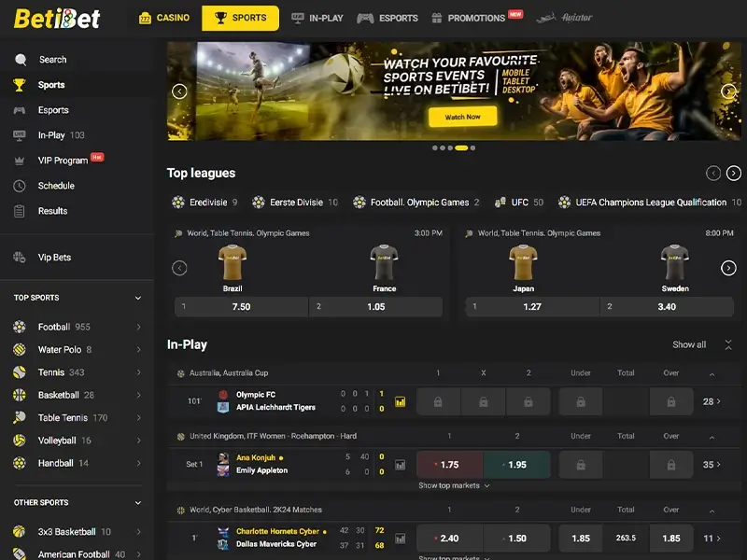Open the Schedule clock icon
This screenshot has width=747, height=560.
(20, 186)
